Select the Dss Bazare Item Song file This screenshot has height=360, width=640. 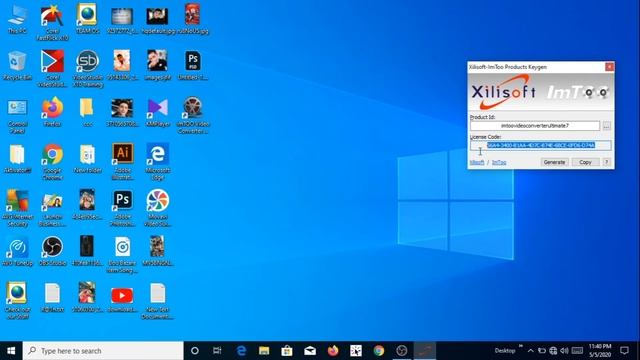[122, 255]
